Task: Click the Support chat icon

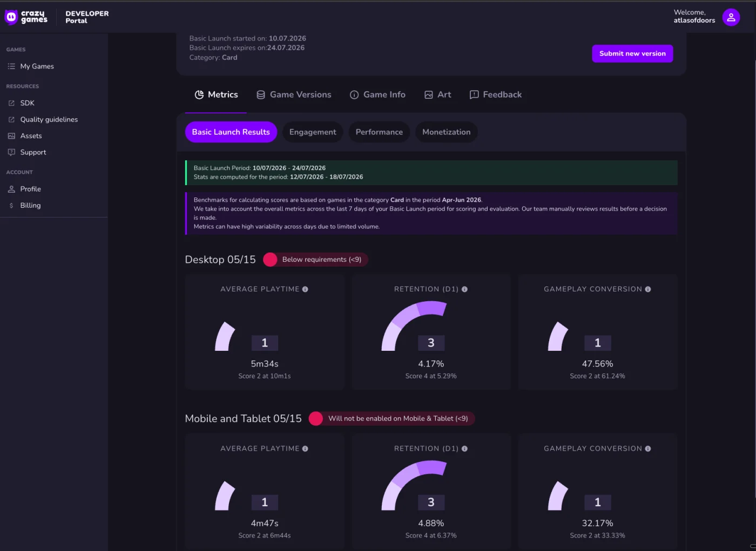Action: pos(11,153)
